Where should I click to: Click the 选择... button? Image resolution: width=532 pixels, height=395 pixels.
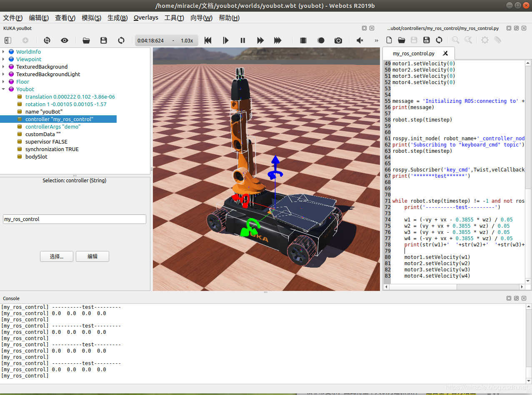coord(57,256)
